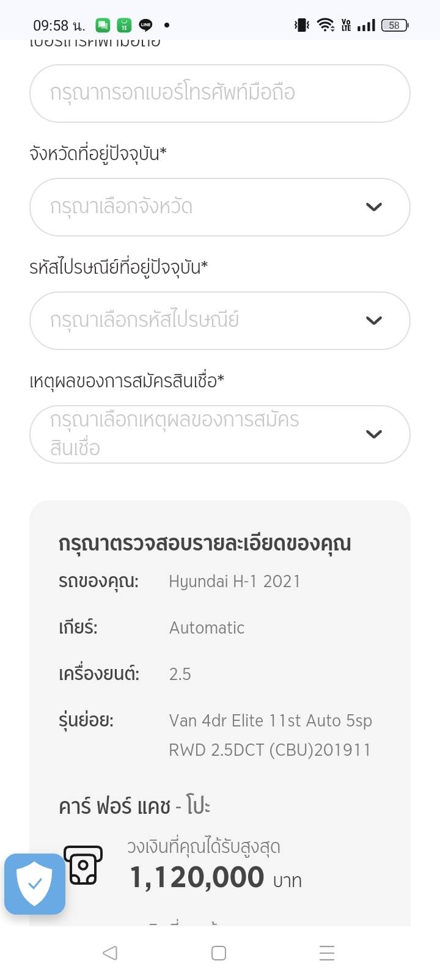Tap the chevron arrow in postal code field
Image resolution: width=440 pixels, height=980 pixels.
[x=373, y=321]
